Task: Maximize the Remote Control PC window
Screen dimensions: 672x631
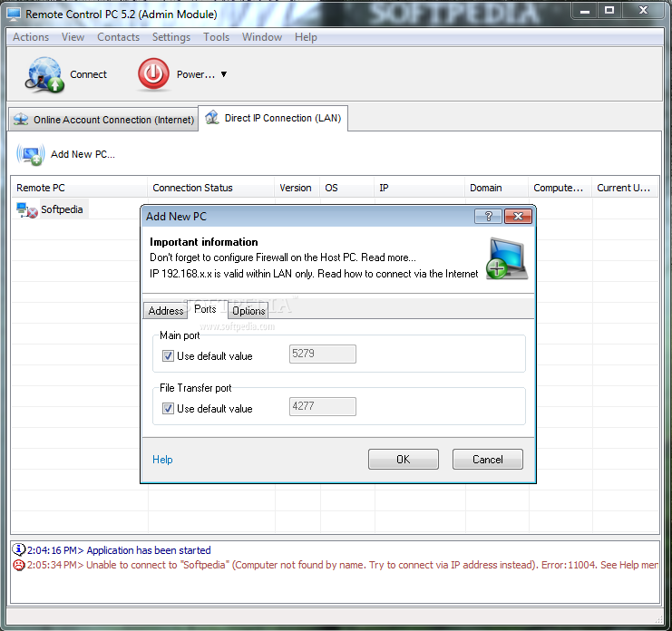Action: point(609,10)
